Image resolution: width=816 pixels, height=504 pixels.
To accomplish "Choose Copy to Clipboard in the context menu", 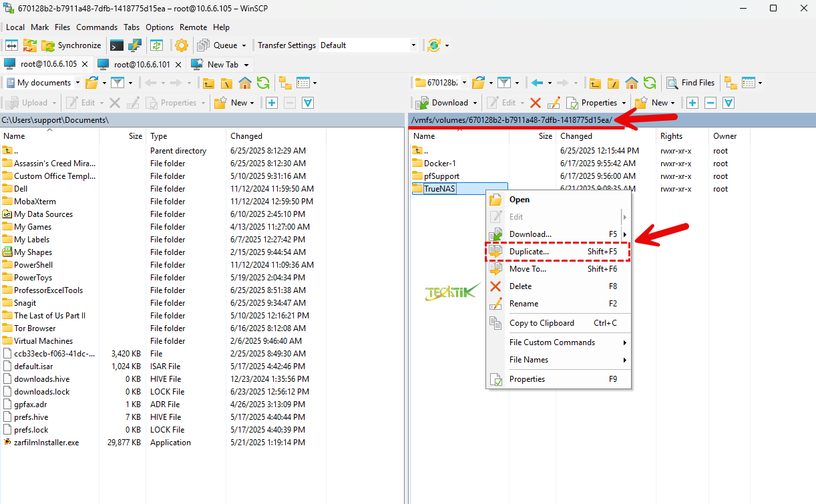I will click(x=558, y=323).
